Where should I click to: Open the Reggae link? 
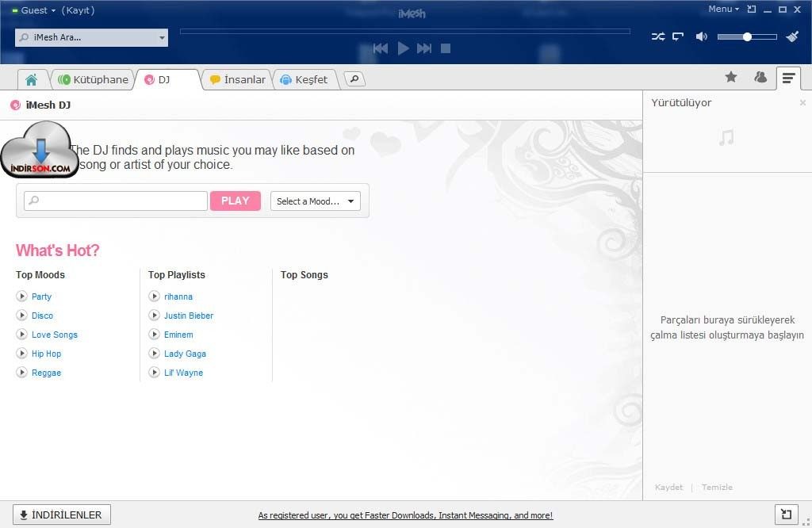(x=46, y=373)
